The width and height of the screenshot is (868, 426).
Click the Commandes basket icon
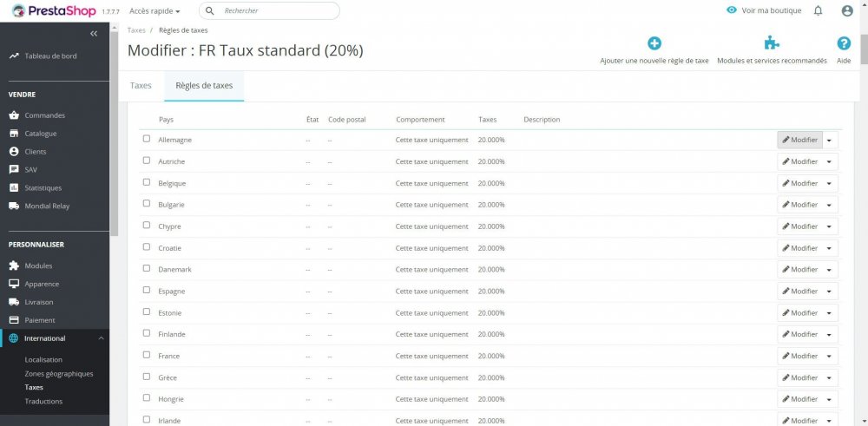click(x=14, y=115)
